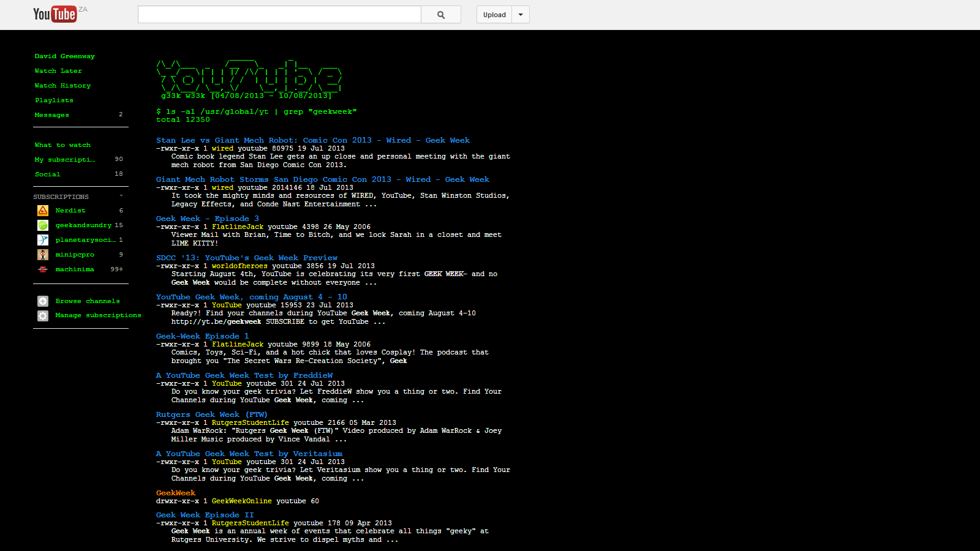Select What to watch

pos(62,145)
